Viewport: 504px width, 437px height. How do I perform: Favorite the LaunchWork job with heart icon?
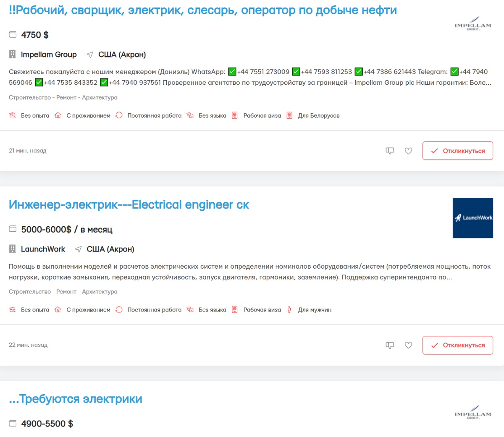(x=408, y=345)
